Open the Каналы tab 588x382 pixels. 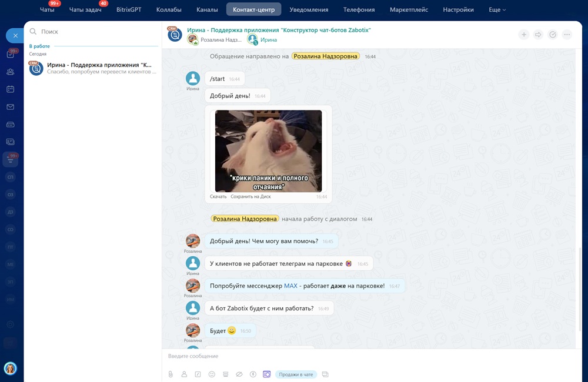(x=207, y=10)
